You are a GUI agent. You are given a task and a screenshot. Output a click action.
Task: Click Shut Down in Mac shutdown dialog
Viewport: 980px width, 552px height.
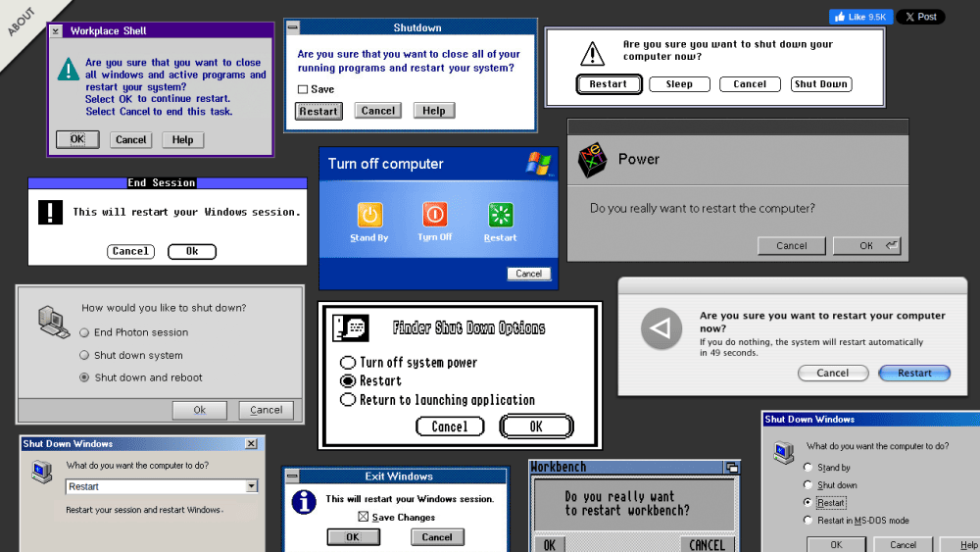[821, 83]
